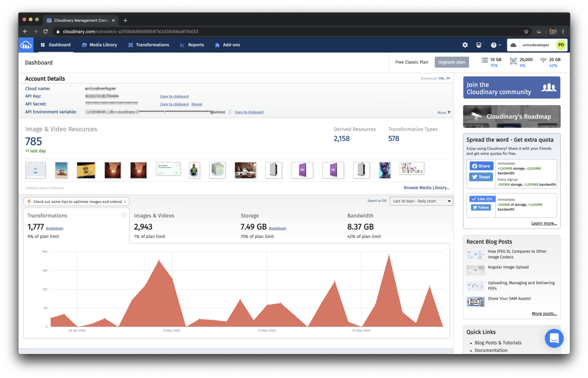Go to Transformations tab
Image resolution: width=588 pixels, height=378 pixels.
coord(149,45)
